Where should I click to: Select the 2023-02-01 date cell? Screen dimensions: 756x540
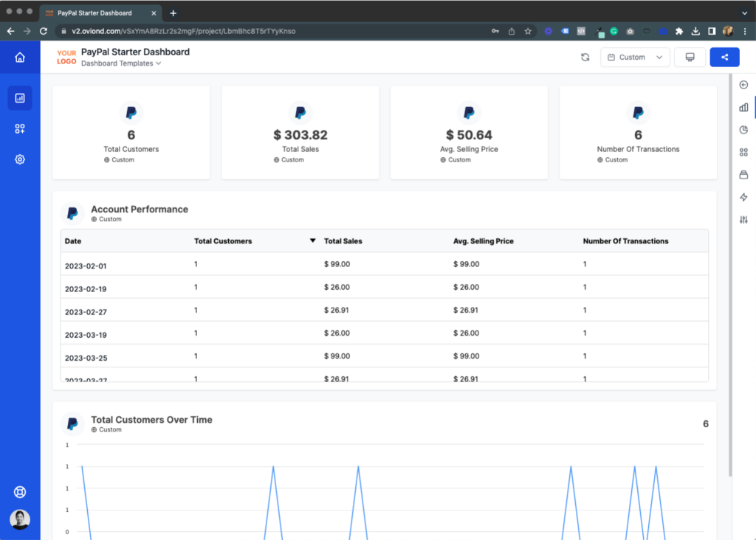(x=86, y=266)
